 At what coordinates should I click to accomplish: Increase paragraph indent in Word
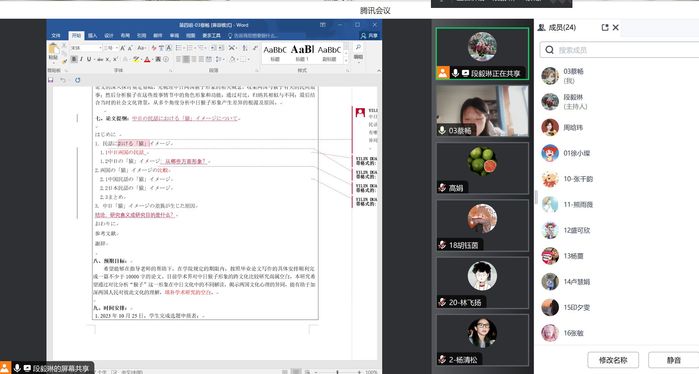click(x=221, y=48)
